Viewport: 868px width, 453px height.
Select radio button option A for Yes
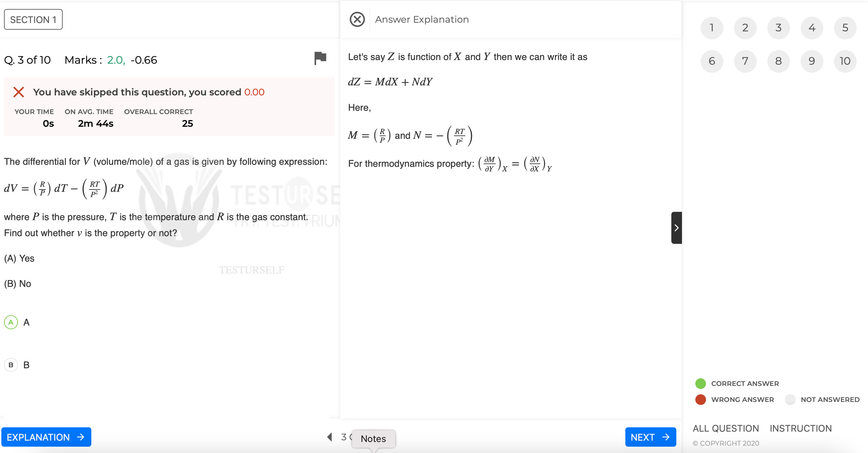[11, 322]
